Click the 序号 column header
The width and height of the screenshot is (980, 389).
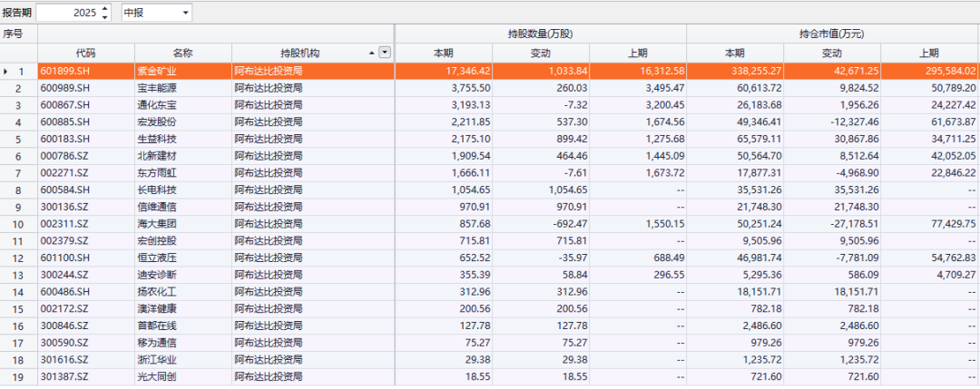click(x=13, y=34)
